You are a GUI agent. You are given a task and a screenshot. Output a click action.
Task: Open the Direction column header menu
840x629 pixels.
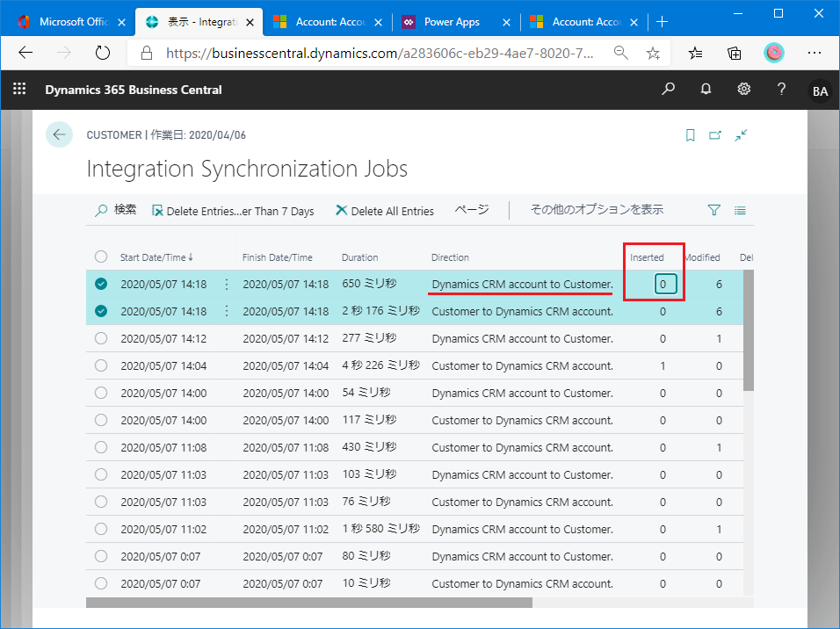pos(450,257)
